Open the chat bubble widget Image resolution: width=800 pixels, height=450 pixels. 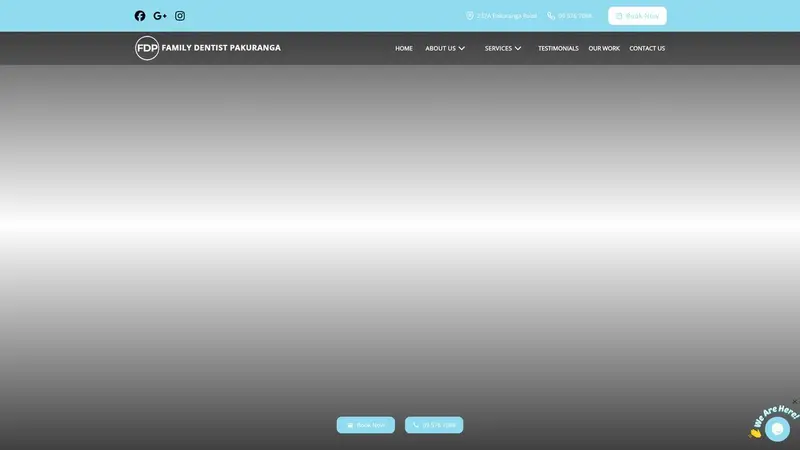[x=777, y=429]
